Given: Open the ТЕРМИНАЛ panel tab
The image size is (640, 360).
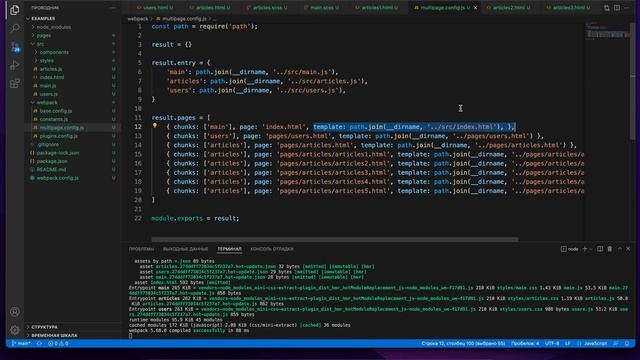Looking at the screenshot, I should click(229, 249).
